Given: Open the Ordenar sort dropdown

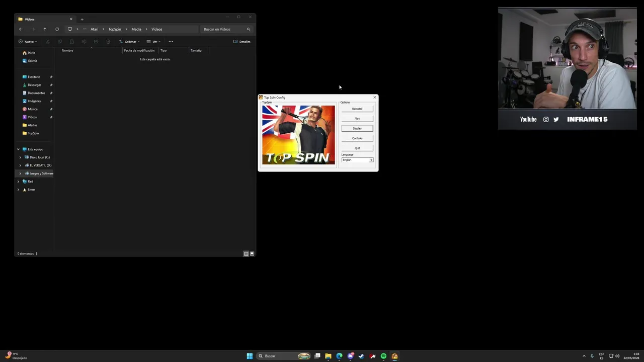Looking at the screenshot, I should click(x=129, y=42).
